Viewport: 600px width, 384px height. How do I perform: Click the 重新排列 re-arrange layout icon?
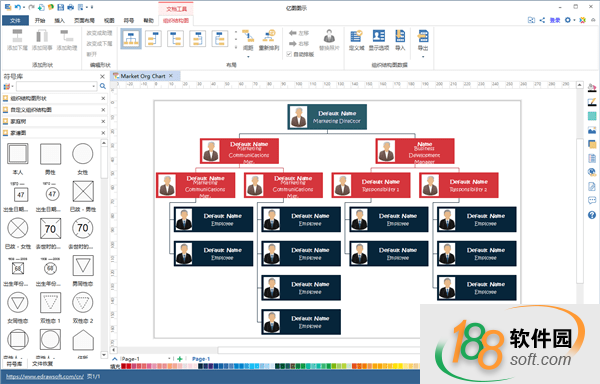(x=269, y=40)
